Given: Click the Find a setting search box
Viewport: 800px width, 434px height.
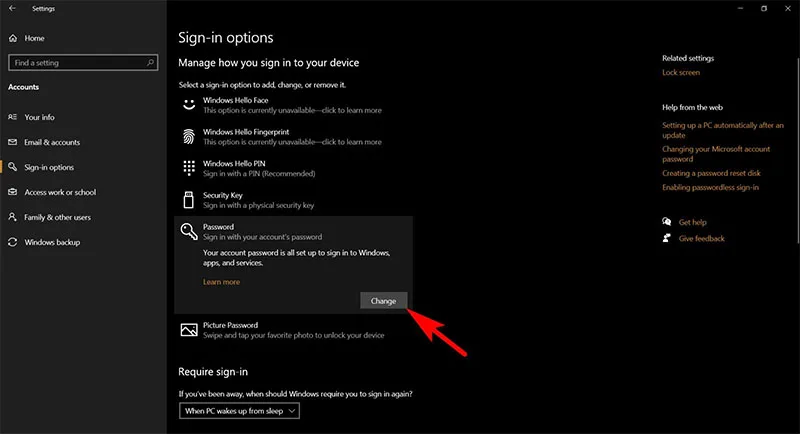Looking at the screenshot, I should coord(83,62).
